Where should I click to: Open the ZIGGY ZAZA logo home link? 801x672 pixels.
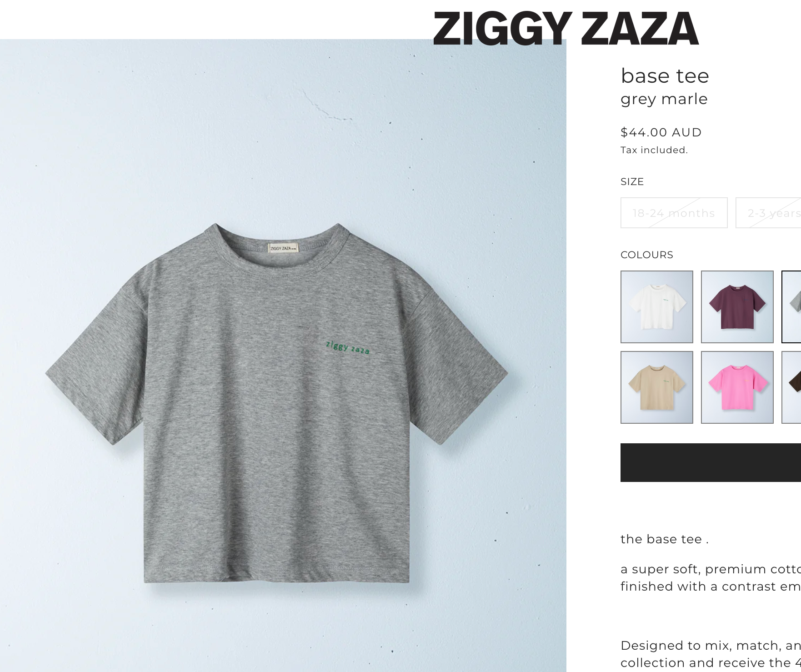[566, 29]
